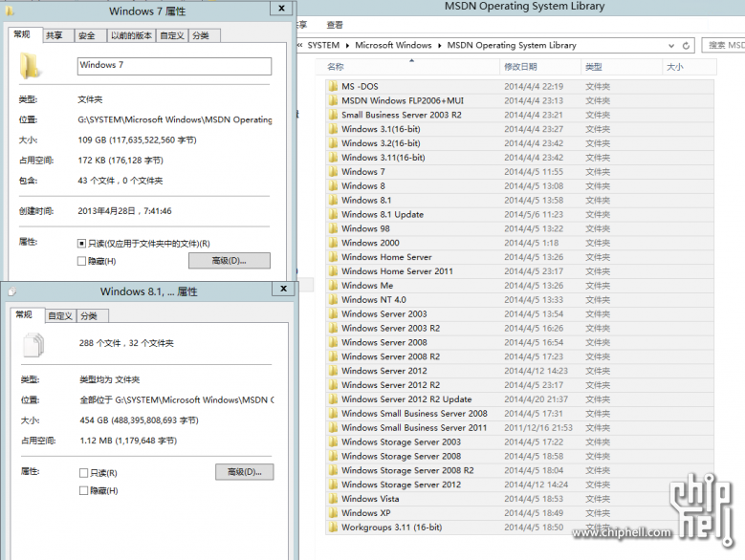Select the Windows Storage Server 2003 row
Image resolution: width=745 pixels, height=560 pixels.
(520, 442)
